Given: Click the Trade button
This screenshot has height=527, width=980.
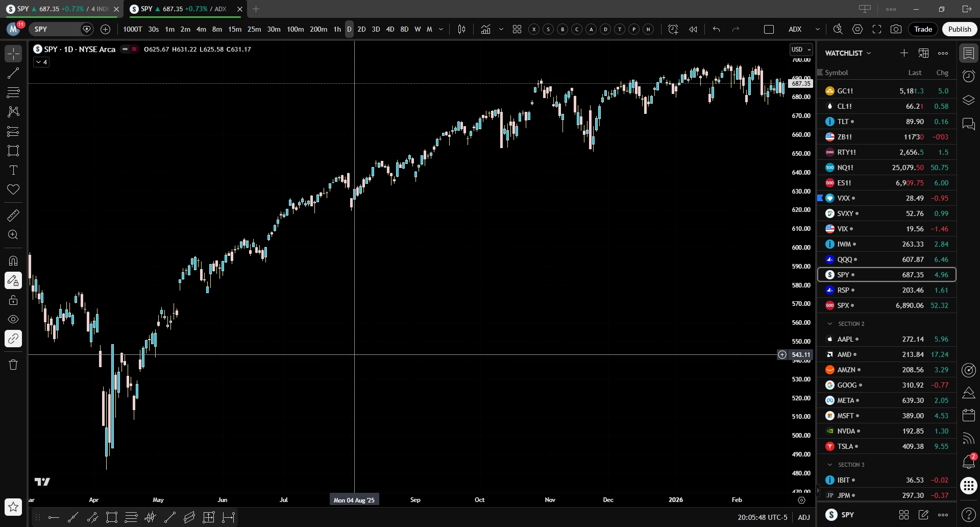Looking at the screenshot, I should click(x=923, y=29).
